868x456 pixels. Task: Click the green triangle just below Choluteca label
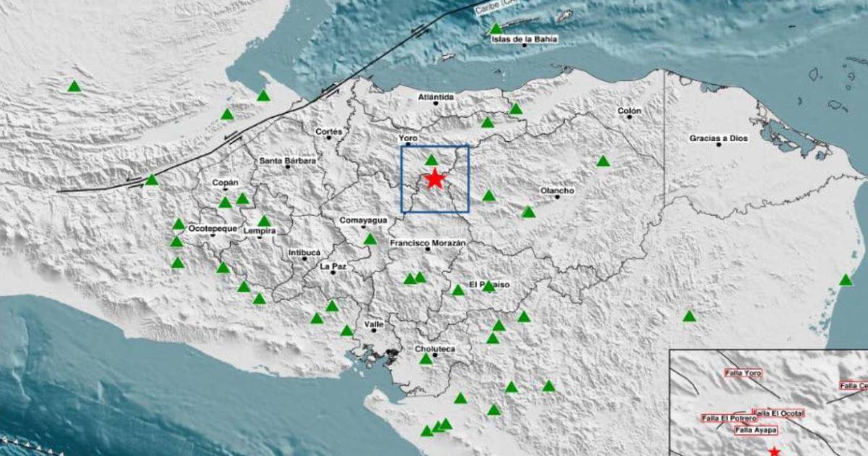426,359
